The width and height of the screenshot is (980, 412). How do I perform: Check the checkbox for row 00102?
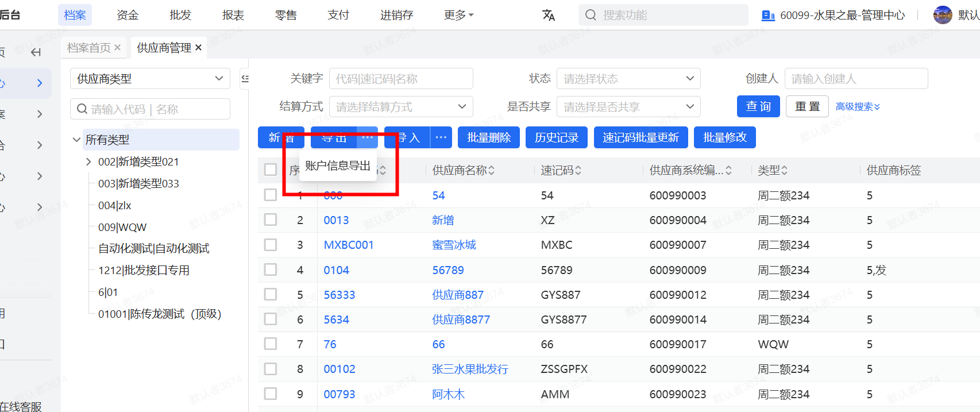click(271, 369)
